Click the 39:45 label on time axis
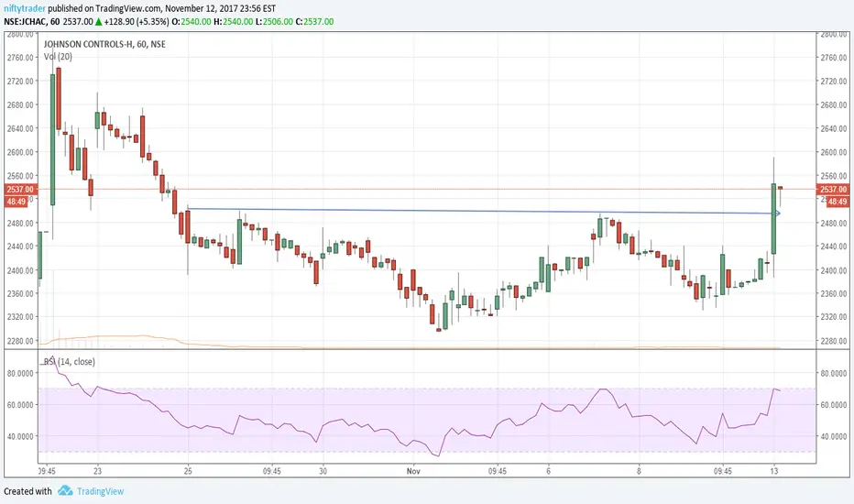Image resolution: width=854 pixels, height=504 pixels. pyautogui.click(x=47, y=471)
